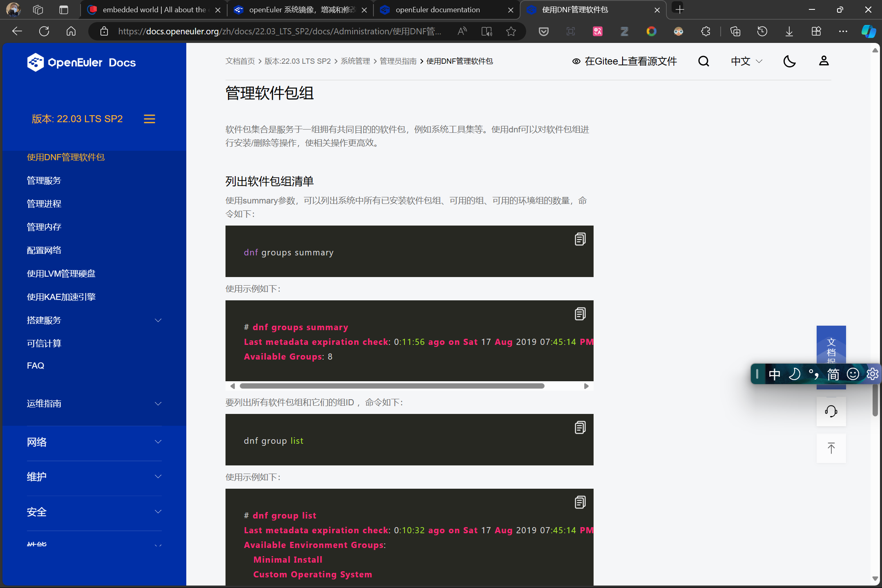Switch to embedded world browser tab
The height and width of the screenshot is (588, 882).
click(x=154, y=10)
